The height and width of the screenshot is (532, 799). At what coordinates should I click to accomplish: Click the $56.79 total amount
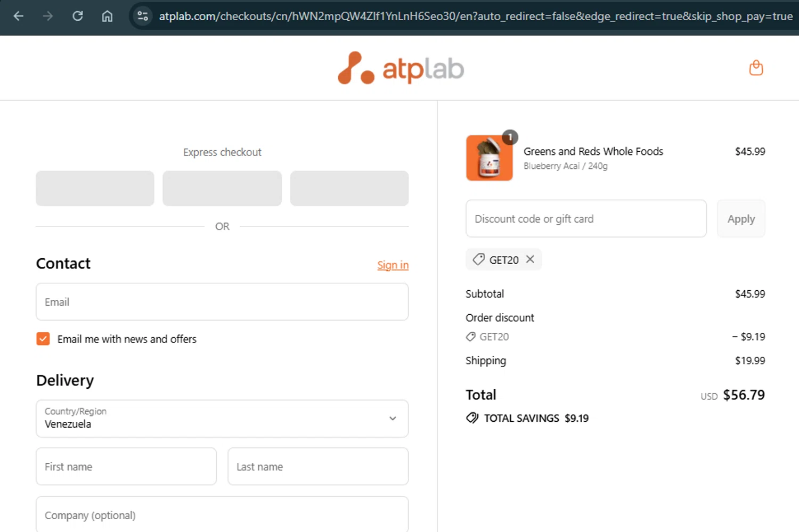coord(744,395)
